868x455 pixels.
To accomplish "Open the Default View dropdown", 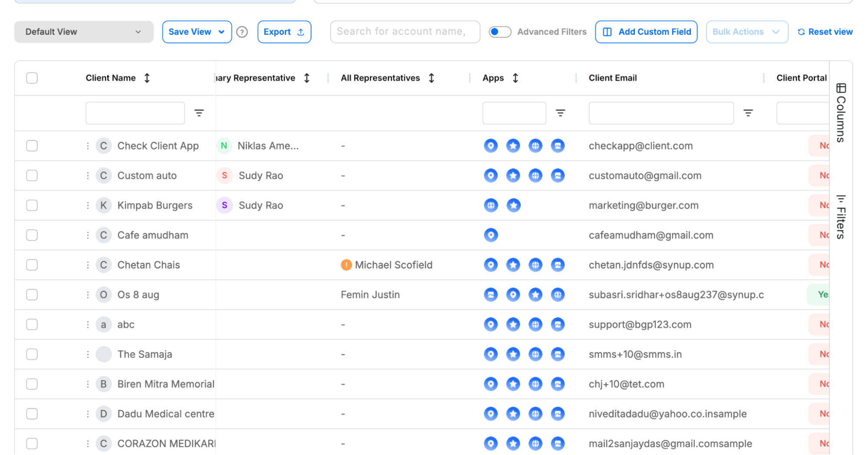I will tap(84, 32).
